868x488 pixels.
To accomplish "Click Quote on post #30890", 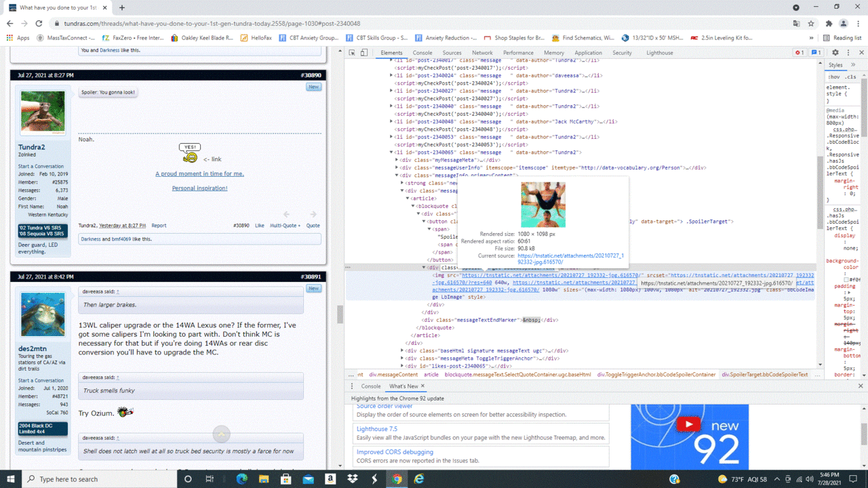I will pos(313,225).
